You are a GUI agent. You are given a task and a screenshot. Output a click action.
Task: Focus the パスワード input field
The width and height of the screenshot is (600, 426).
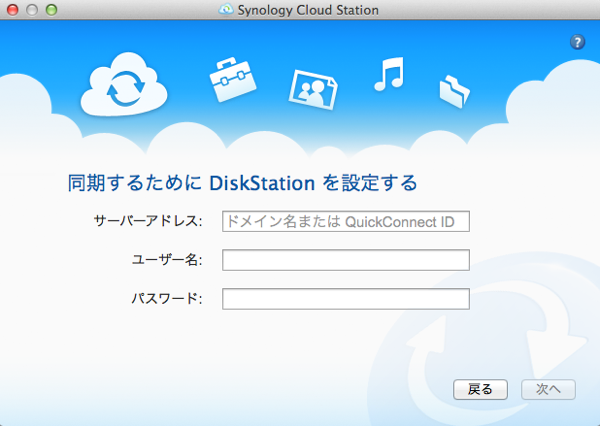point(346,299)
